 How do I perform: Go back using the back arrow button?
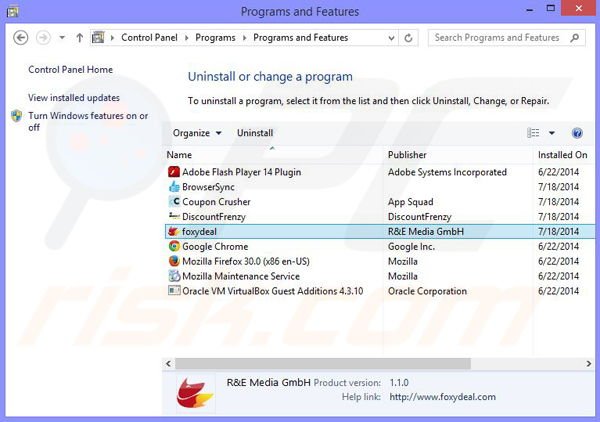(21, 38)
